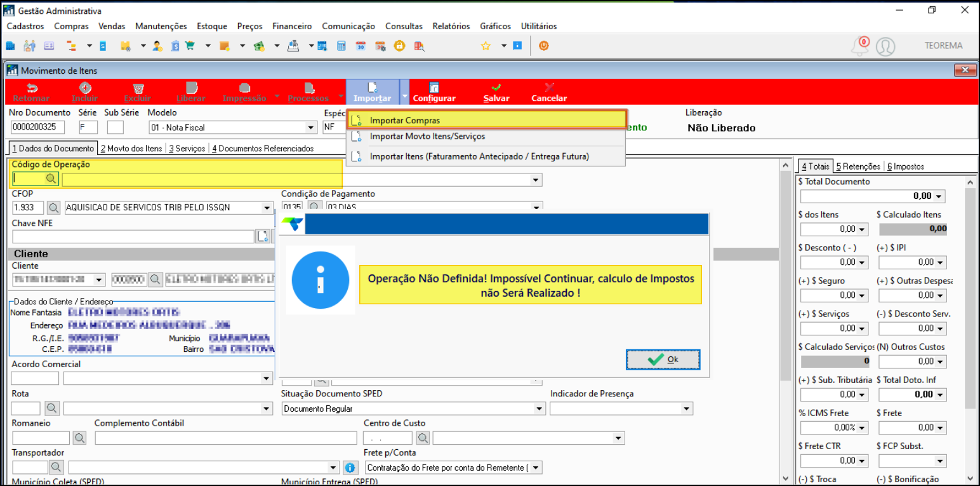The width and height of the screenshot is (980, 486).
Task: Switch to 3 Serviços tab
Action: pos(187,148)
